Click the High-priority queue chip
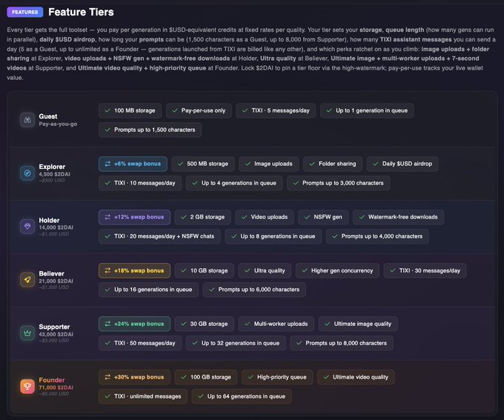 277,377
